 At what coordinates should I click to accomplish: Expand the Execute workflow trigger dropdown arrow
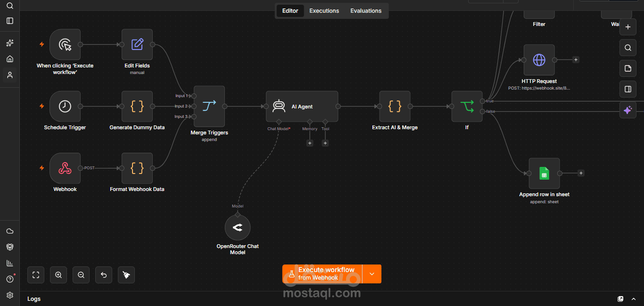point(372,274)
